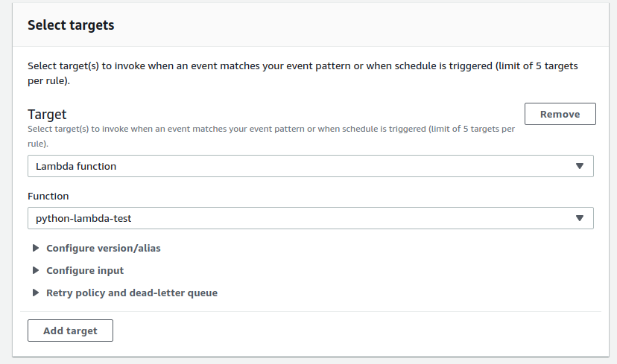Click the panel description paragraph under Select targets
Screen dimensions: 617x364
coord(303,73)
